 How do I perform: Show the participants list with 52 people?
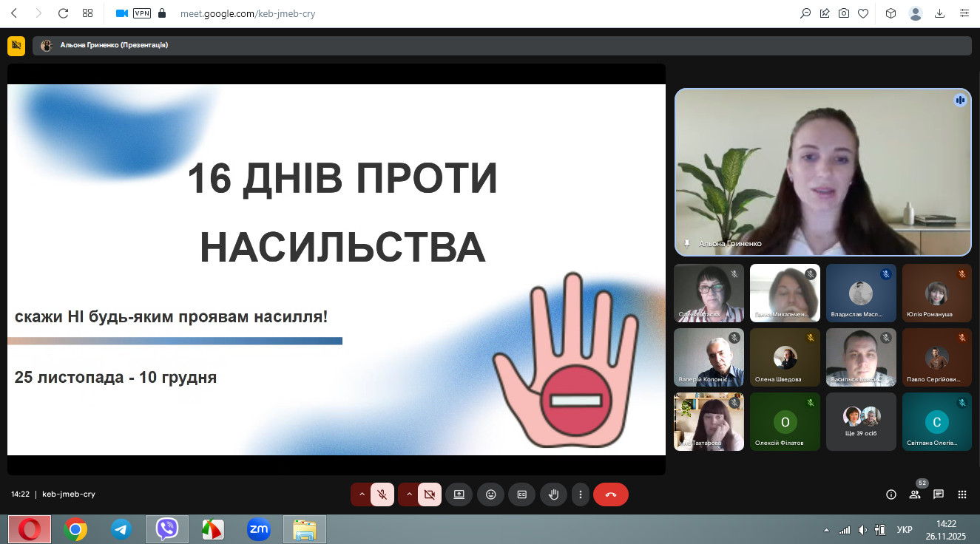pos(915,494)
